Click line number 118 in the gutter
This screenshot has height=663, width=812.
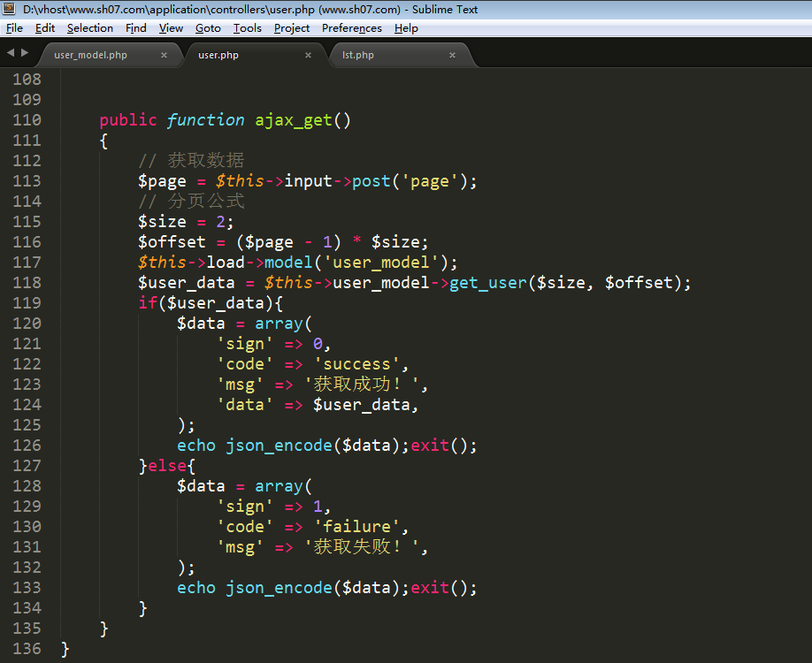(27, 283)
